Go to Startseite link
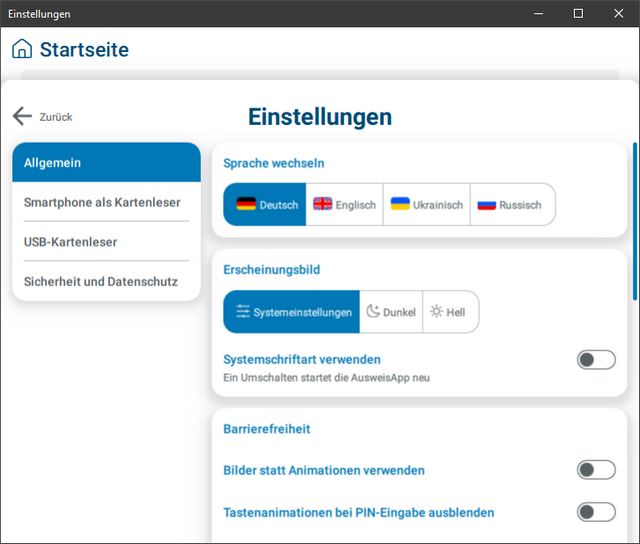The width and height of the screenshot is (640, 544). [84, 49]
